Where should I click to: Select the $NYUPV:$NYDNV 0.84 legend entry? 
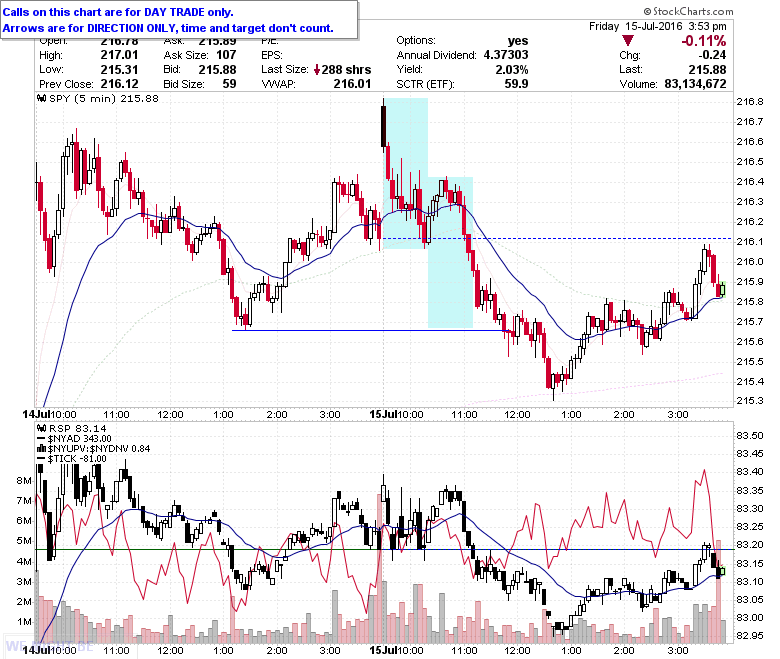pyautogui.click(x=99, y=449)
